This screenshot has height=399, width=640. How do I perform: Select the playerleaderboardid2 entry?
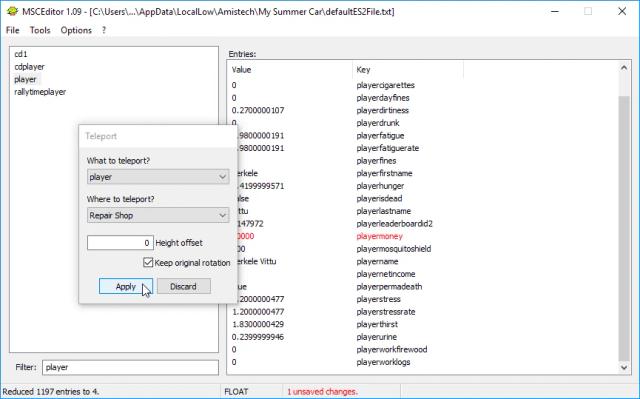[x=394, y=224]
